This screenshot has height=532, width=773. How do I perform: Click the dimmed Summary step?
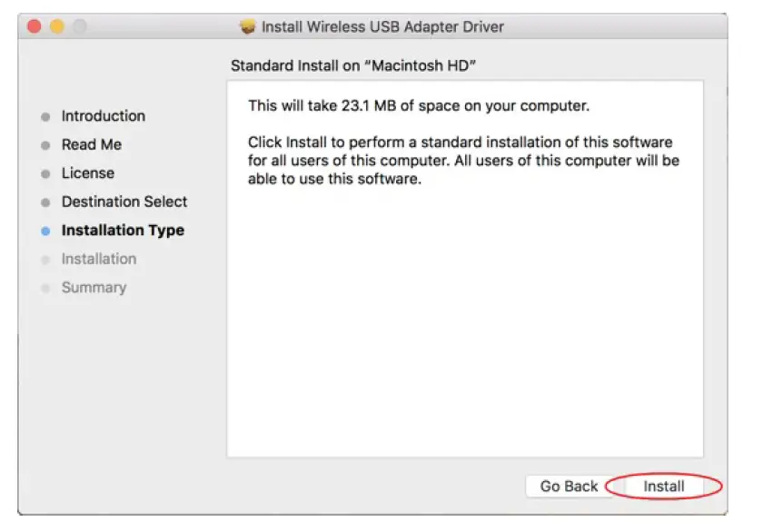(94, 288)
